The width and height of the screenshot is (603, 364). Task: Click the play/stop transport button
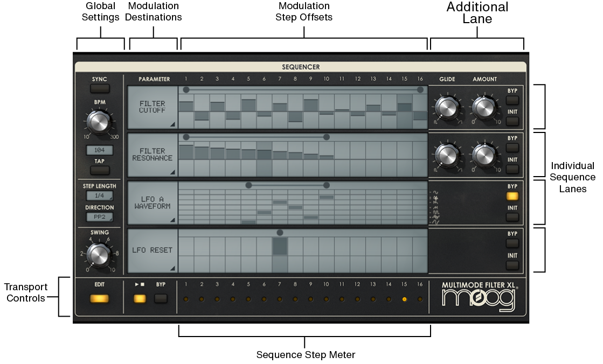click(140, 299)
